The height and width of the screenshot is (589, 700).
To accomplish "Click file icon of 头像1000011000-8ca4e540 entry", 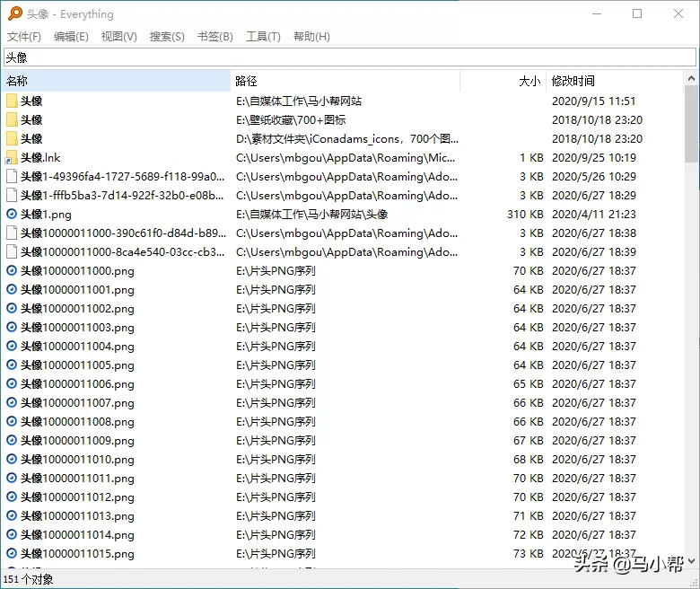I will [x=12, y=252].
